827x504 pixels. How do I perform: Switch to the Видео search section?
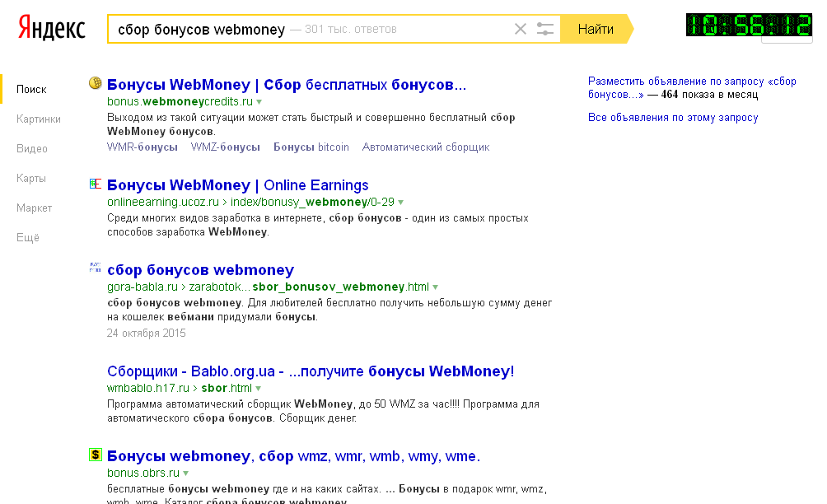31,149
